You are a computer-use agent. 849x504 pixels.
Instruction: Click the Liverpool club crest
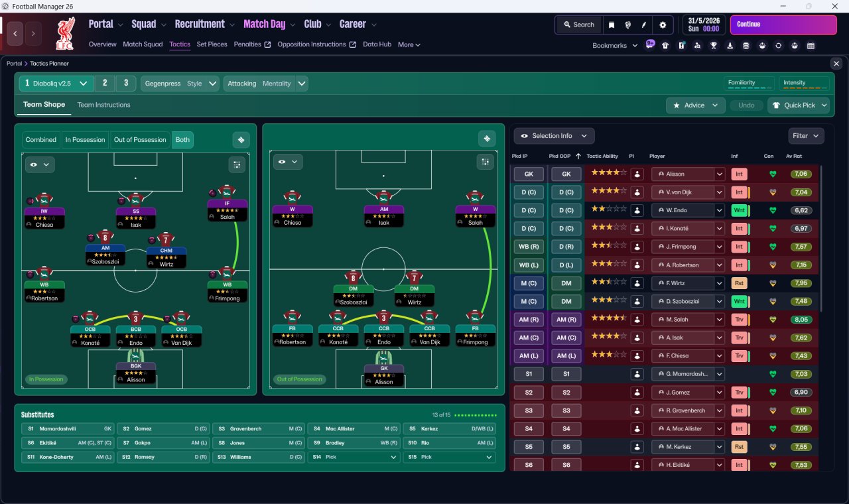pos(64,33)
